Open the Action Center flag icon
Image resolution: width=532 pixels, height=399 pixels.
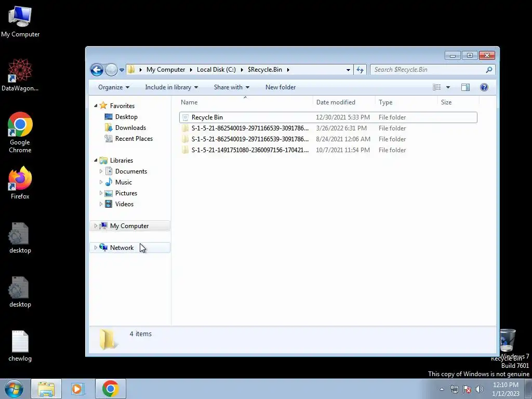point(467,389)
